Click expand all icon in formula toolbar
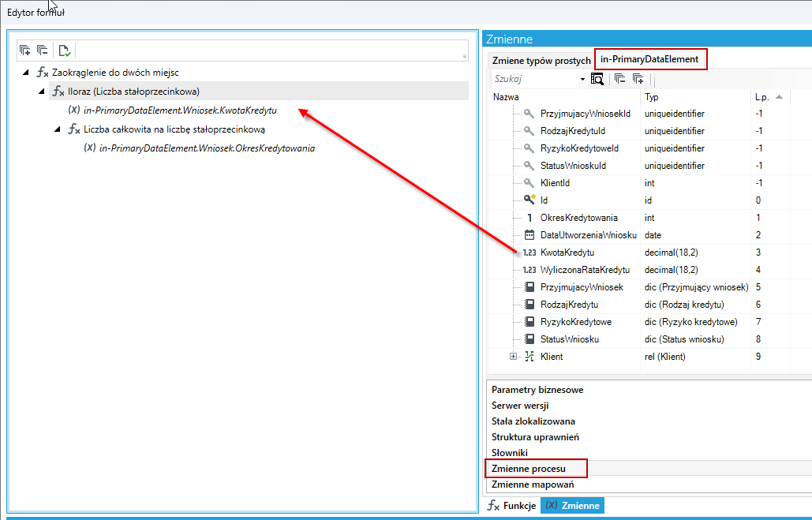812x520 pixels. point(25,51)
